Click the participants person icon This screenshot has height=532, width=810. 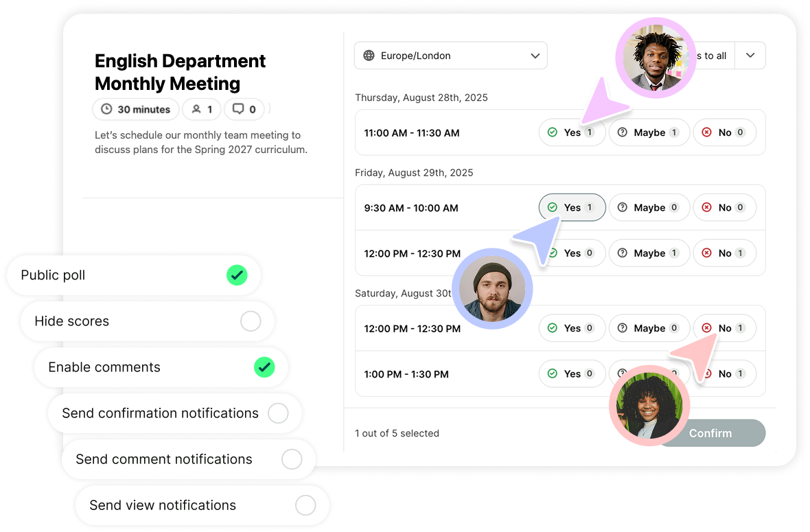coord(196,109)
